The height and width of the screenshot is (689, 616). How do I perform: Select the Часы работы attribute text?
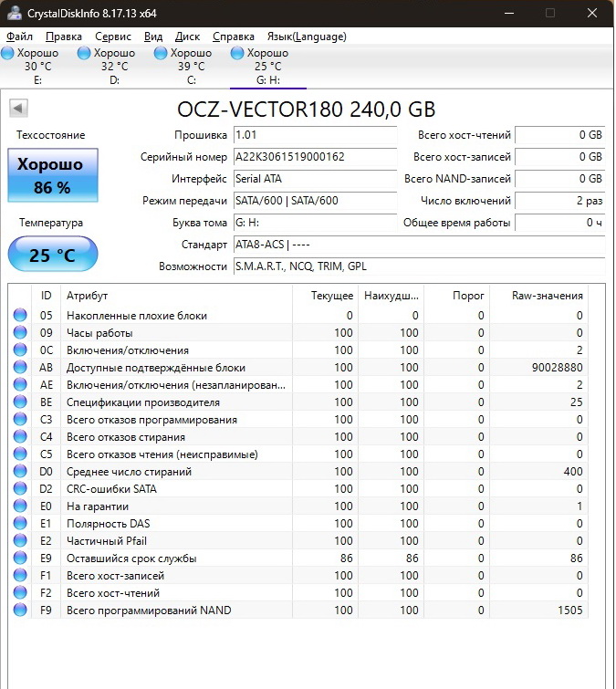99,333
